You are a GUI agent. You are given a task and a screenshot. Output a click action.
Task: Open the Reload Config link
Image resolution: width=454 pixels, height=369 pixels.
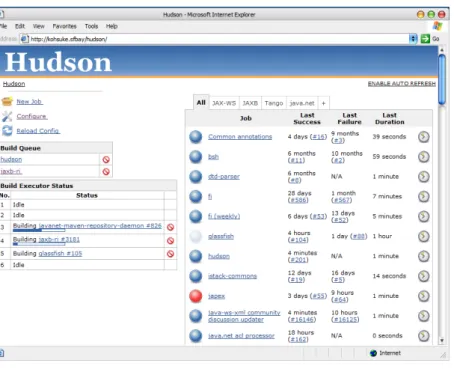point(38,131)
